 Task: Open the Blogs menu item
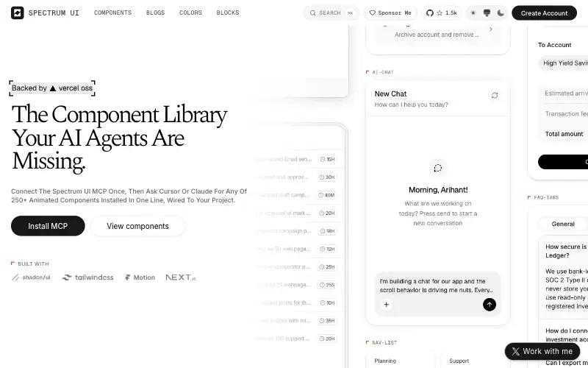[156, 13]
